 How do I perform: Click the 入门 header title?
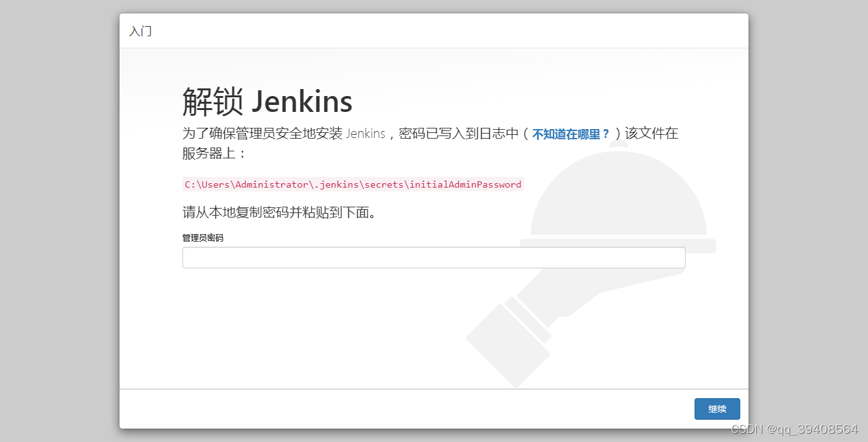140,31
